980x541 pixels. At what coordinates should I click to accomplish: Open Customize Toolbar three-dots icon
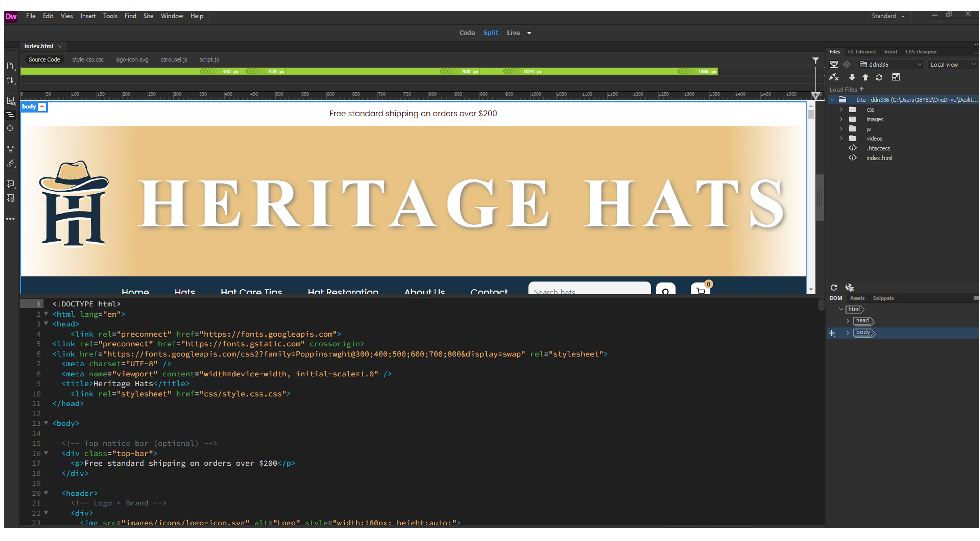10,219
